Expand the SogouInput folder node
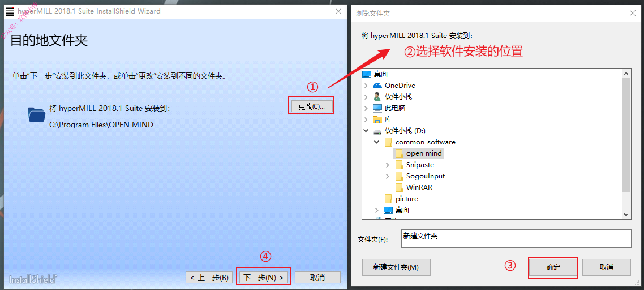Viewport: 644px width, 290px height. coord(388,176)
